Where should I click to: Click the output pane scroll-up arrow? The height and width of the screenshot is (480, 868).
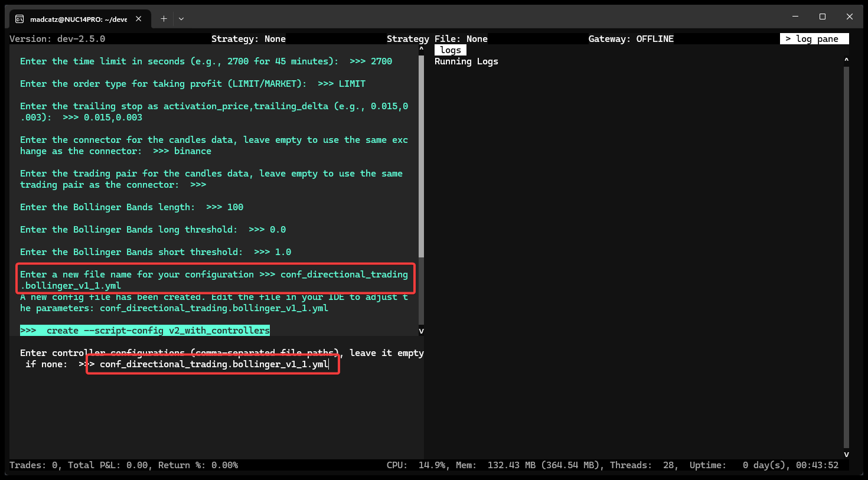(421, 50)
